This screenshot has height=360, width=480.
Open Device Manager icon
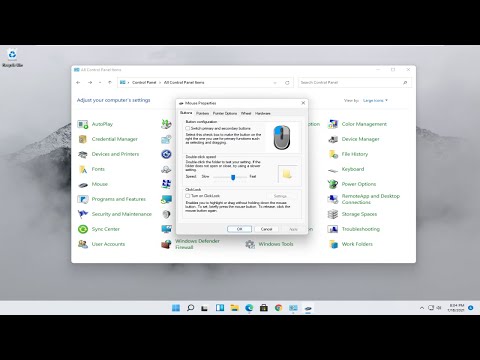333,139
